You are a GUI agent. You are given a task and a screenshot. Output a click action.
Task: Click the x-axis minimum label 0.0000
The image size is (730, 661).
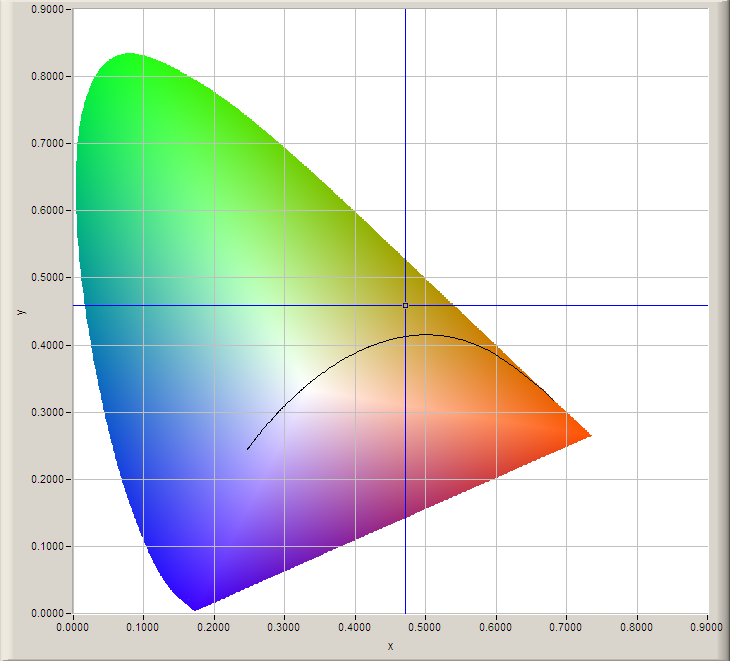click(74, 627)
